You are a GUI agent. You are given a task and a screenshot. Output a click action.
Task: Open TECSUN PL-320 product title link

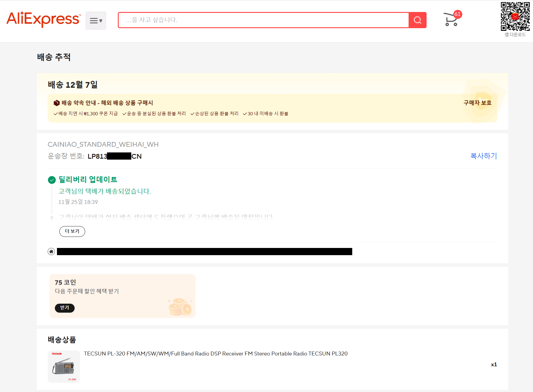tap(216, 354)
